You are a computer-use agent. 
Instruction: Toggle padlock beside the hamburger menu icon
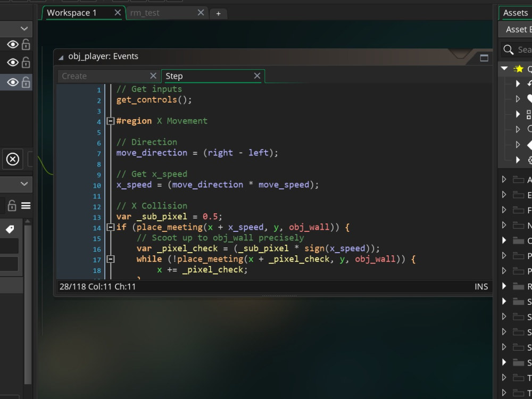[12, 205]
